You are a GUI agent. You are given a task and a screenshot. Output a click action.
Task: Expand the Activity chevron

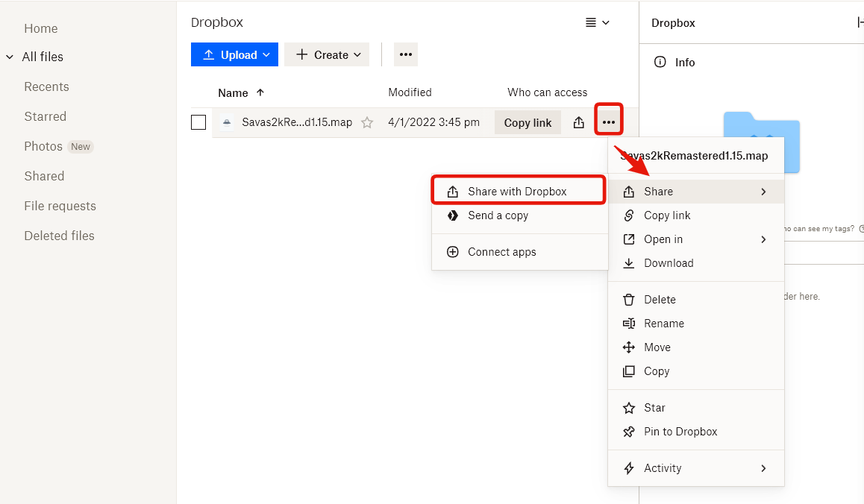pyautogui.click(x=764, y=468)
